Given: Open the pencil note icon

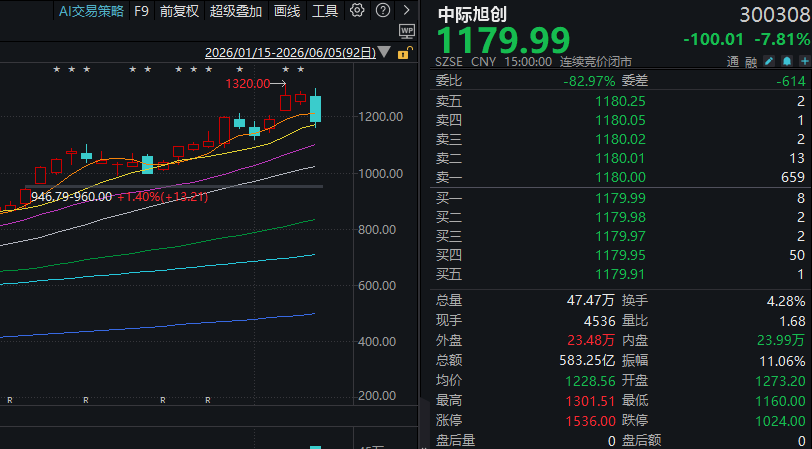Looking at the screenshot, I should tap(769, 62).
